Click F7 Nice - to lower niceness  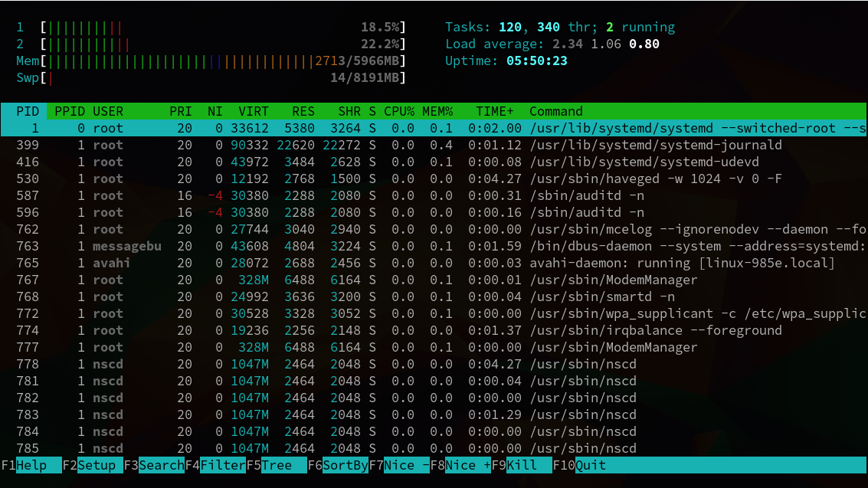point(399,465)
